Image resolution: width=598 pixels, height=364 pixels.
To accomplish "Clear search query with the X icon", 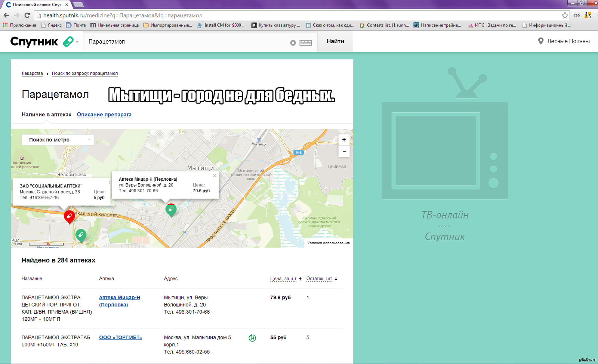I will click(x=293, y=43).
